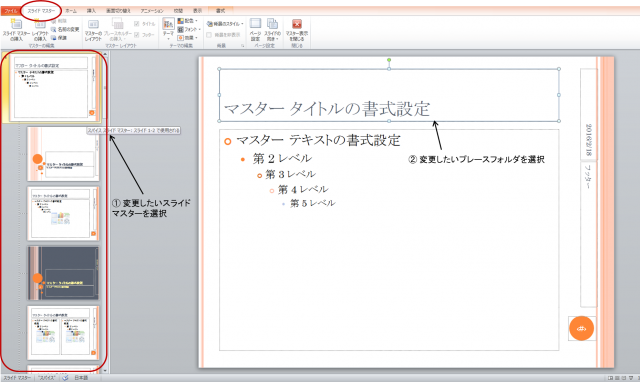Click the スライド マスター status bar label

click(17, 378)
